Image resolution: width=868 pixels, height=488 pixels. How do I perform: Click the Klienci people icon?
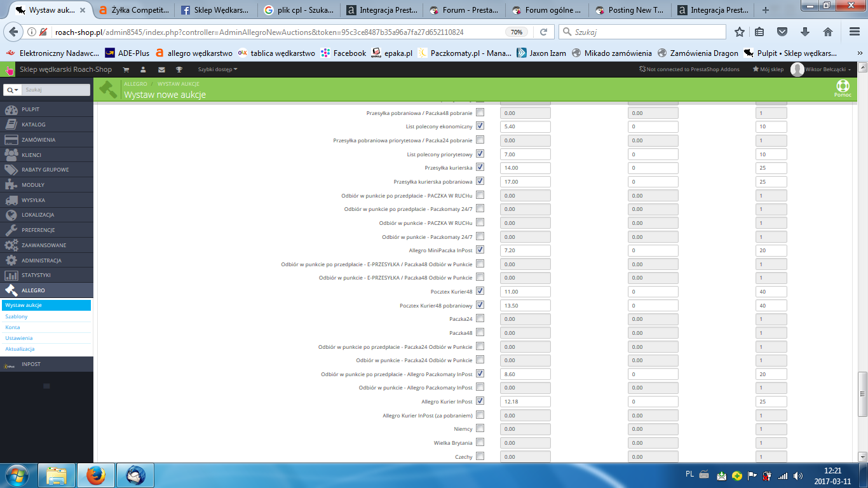[x=11, y=154]
